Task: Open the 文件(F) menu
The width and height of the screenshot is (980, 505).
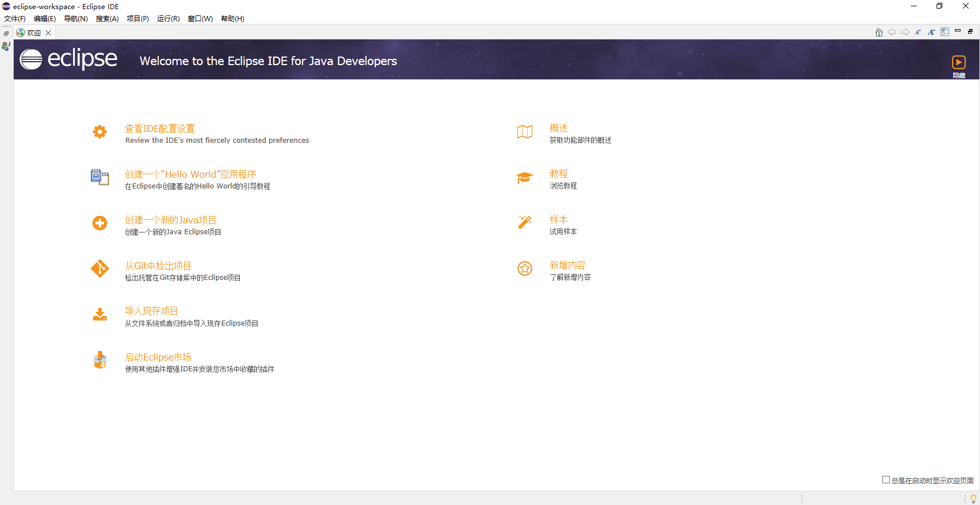Action: point(15,19)
